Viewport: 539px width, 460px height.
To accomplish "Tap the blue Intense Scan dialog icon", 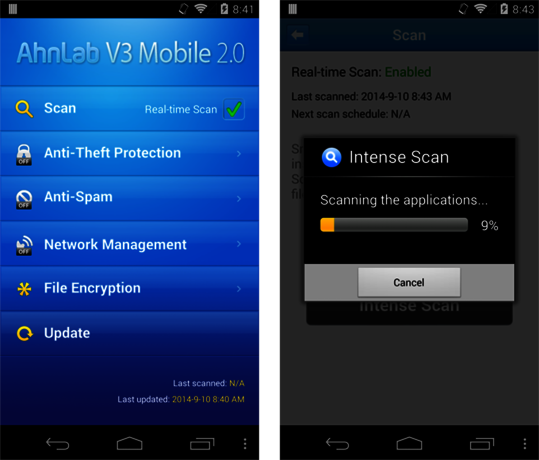I will [331, 157].
